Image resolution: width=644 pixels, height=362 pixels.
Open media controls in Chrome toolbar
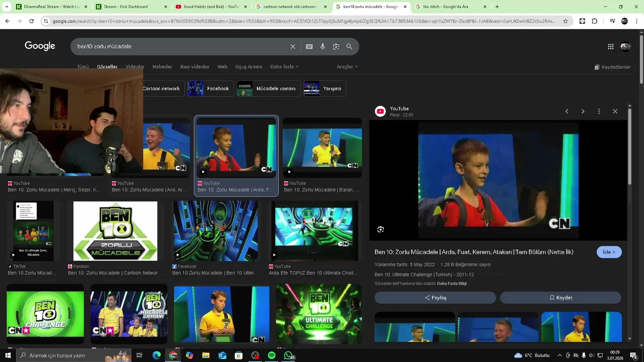pyautogui.click(x=612, y=21)
